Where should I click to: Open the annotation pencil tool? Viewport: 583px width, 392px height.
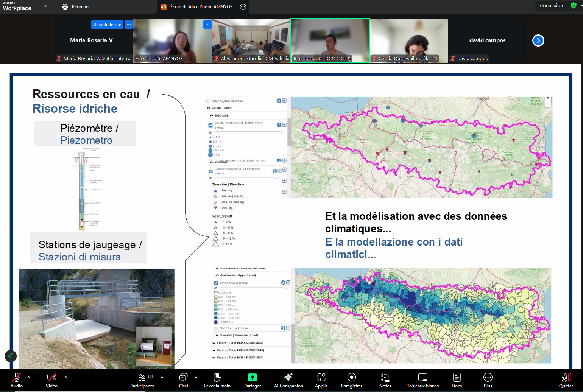tap(11, 356)
